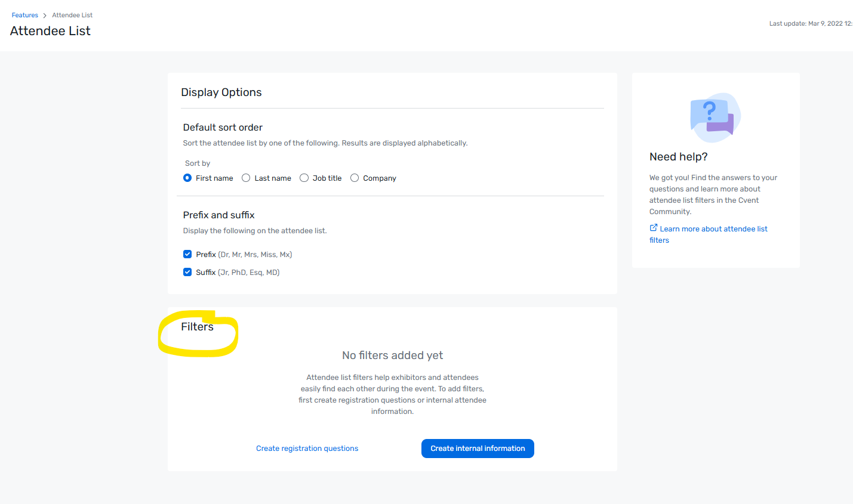Click the question mark help illustration
The height and width of the screenshot is (504, 853).
[715, 117]
